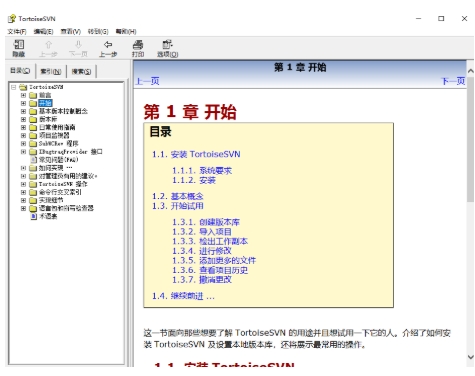Click the Print (打印) toolbar icon
The height and width of the screenshot is (376, 475).
[x=138, y=44]
